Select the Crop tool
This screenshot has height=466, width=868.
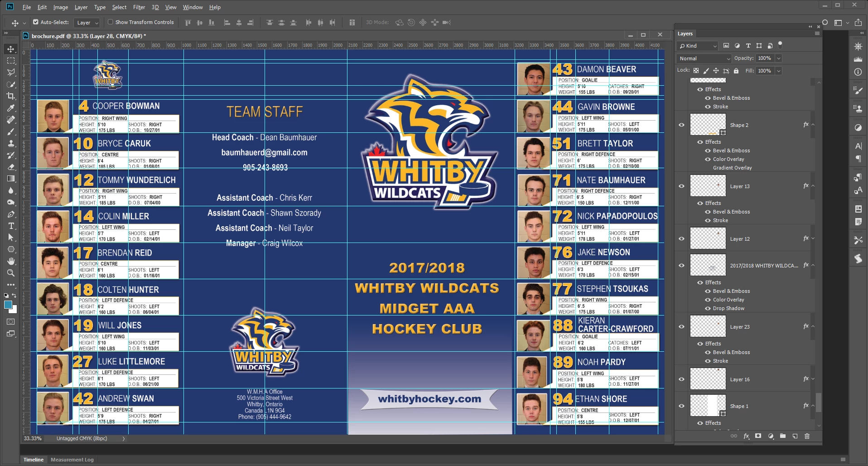tap(11, 96)
